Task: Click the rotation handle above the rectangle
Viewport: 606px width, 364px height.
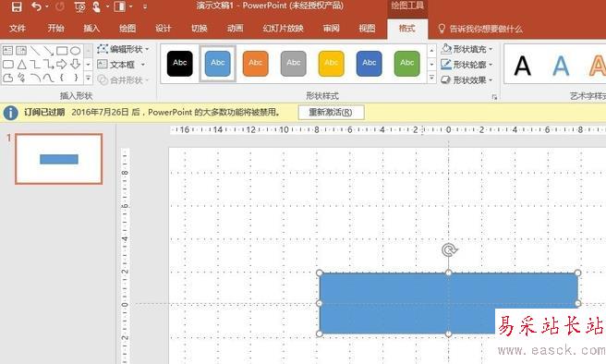Action: [x=449, y=250]
